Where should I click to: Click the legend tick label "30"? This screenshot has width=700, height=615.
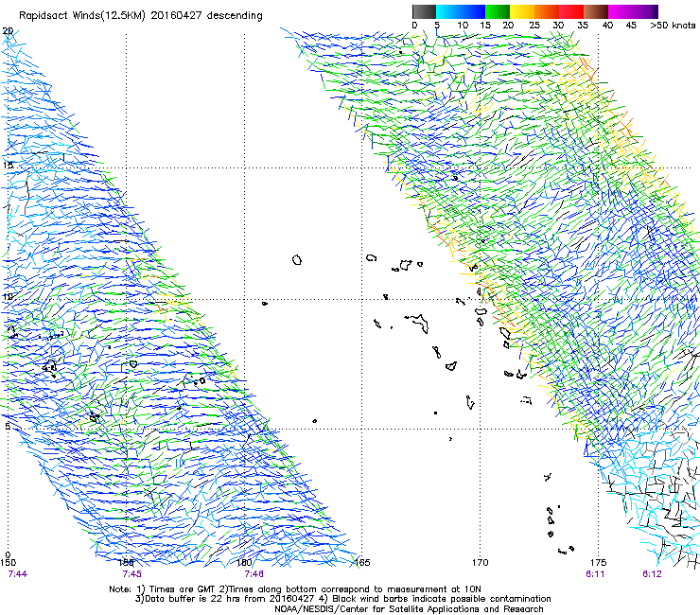coord(558,26)
